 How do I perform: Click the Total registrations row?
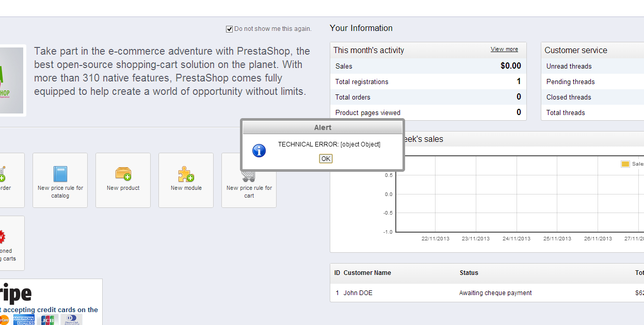428,82
